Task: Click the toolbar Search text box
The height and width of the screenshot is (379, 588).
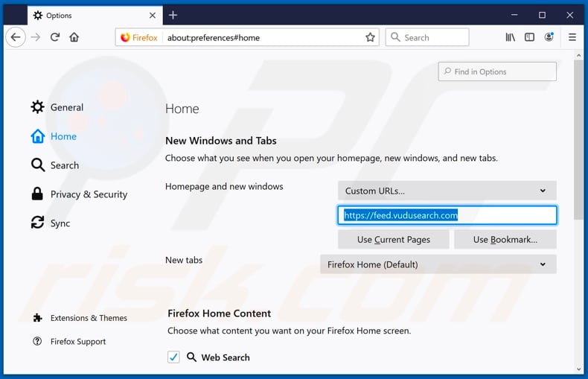Action: click(427, 37)
